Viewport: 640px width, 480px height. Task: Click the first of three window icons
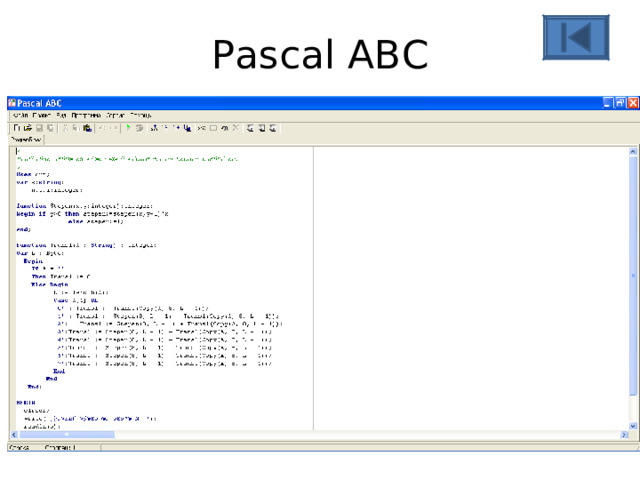coord(250,128)
